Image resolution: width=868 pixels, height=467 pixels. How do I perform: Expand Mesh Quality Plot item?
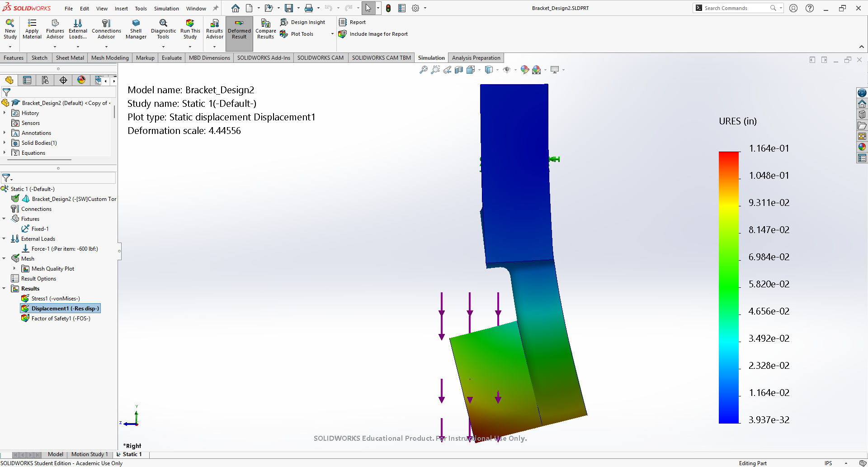14,269
